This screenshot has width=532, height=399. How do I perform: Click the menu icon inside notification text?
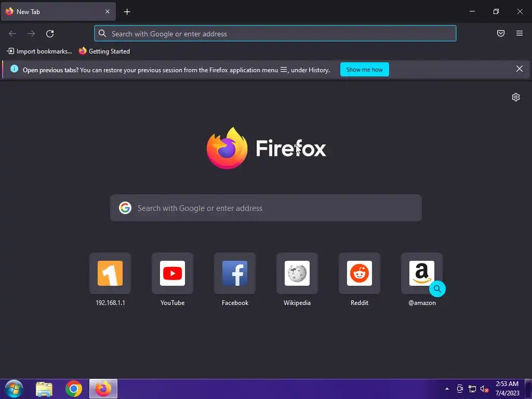point(284,70)
